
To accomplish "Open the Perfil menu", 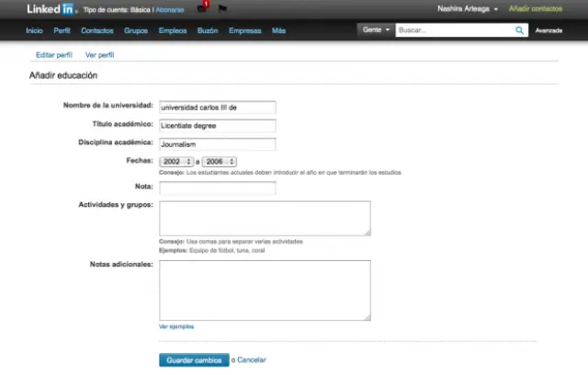I will tap(62, 30).
